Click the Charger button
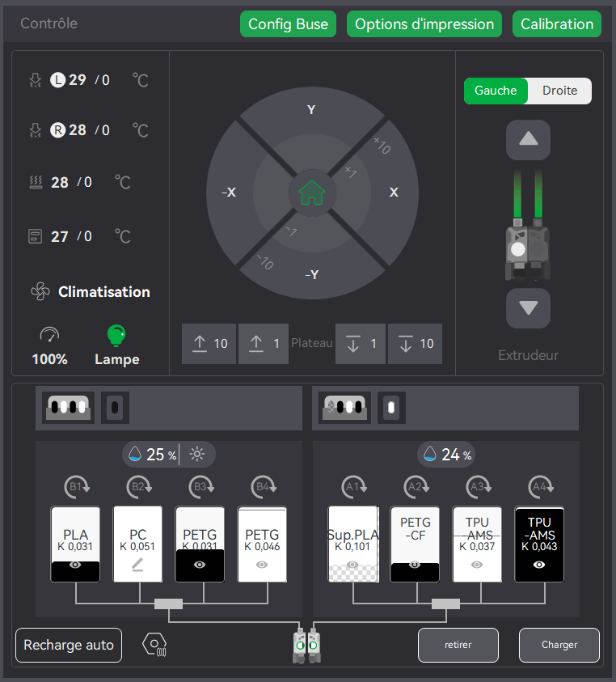616x682 pixels. coord(559,645)
